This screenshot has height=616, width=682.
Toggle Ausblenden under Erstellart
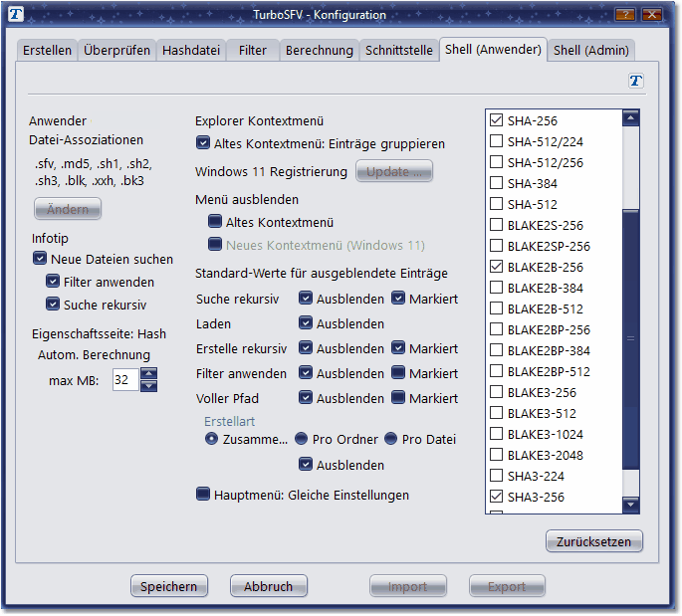(x=306, y=465)
